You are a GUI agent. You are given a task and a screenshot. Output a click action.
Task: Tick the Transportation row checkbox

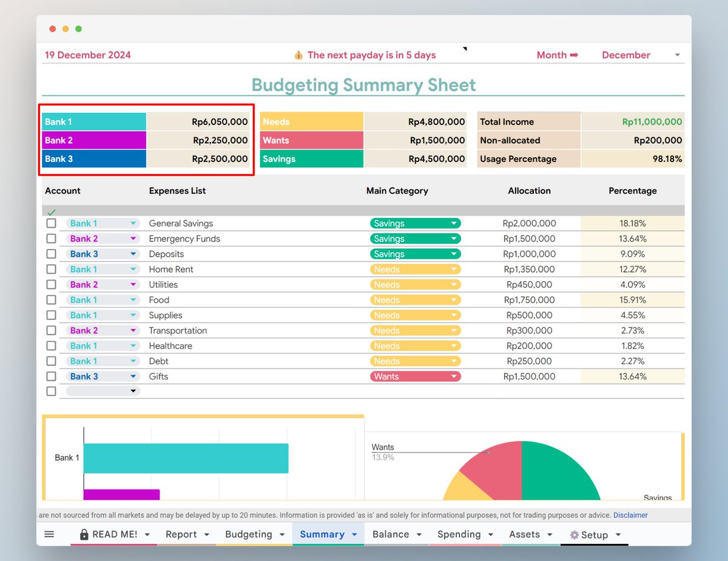(52, 330)
